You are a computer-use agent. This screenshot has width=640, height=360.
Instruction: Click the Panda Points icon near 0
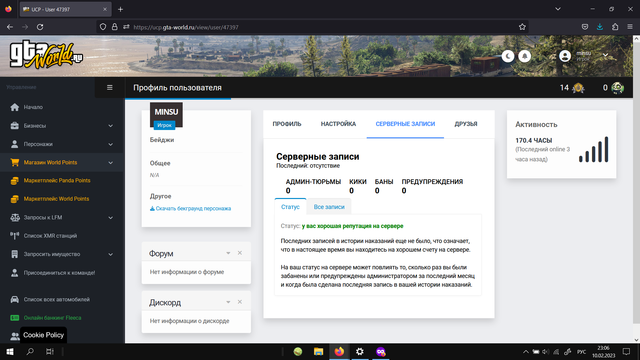point(618,88)
